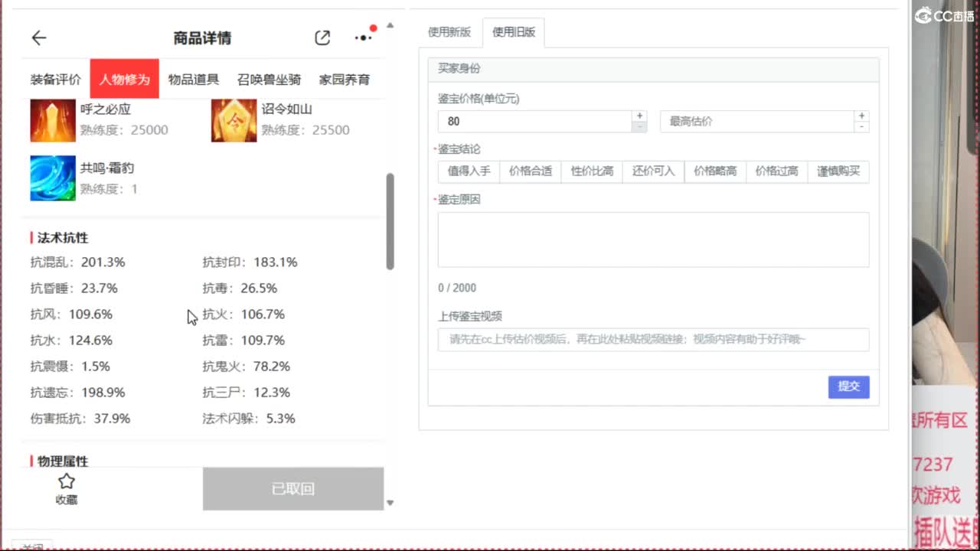Click the 最高估价 input field
Screen dimensions: 980x551
pos(757,121)
